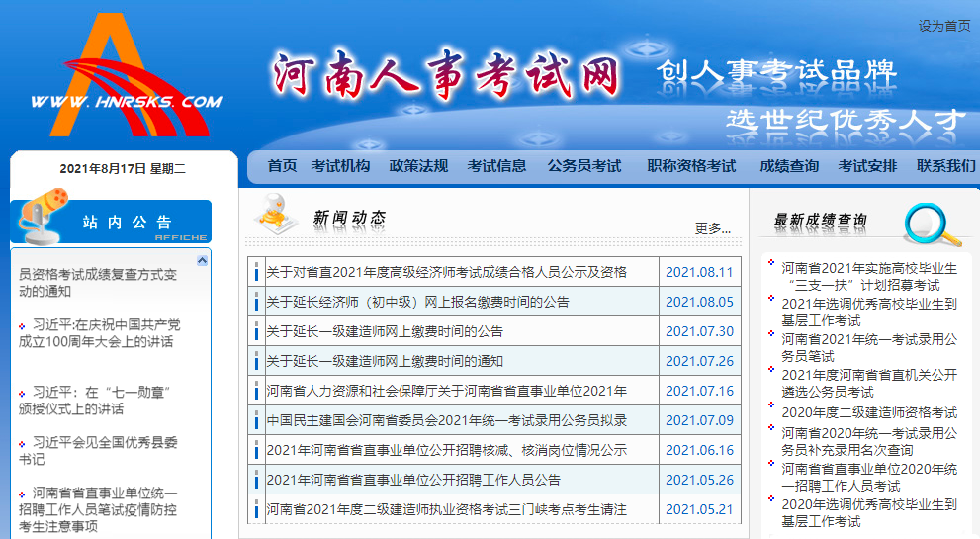Click the announcement panel scroll-up arrow
Image resolution: width=980 pixels, height=539 pixels.
[x=202, y=260]
